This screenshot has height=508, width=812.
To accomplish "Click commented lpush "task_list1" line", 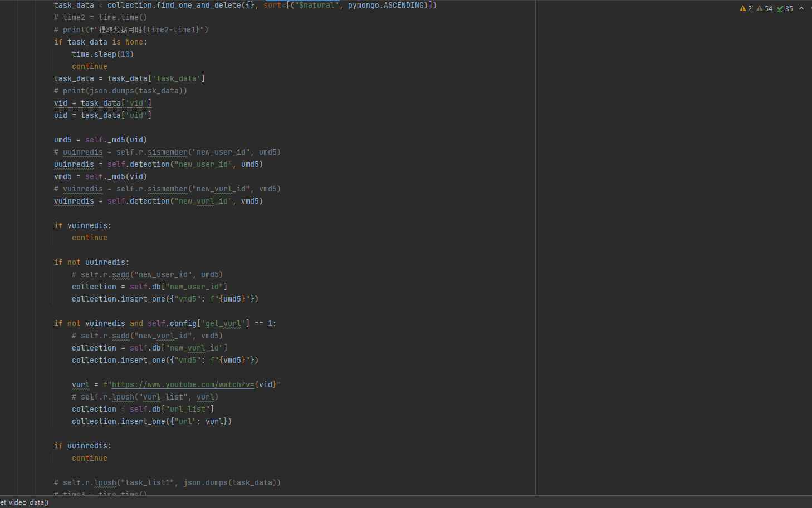I will pos(167,482).
